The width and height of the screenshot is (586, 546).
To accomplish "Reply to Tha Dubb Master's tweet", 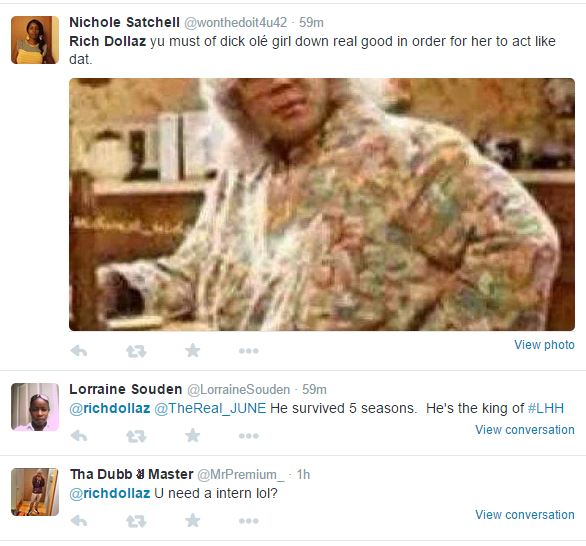I will point(79,521).
